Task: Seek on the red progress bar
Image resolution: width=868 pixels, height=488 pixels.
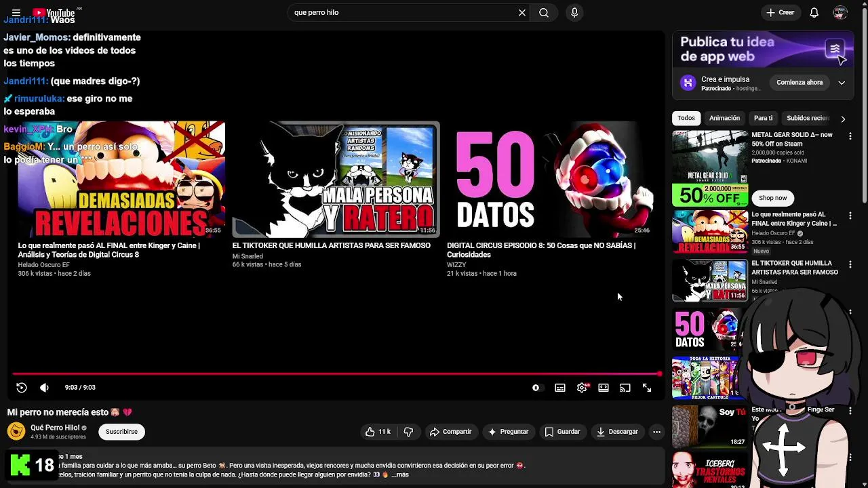Action: (336, 373)
